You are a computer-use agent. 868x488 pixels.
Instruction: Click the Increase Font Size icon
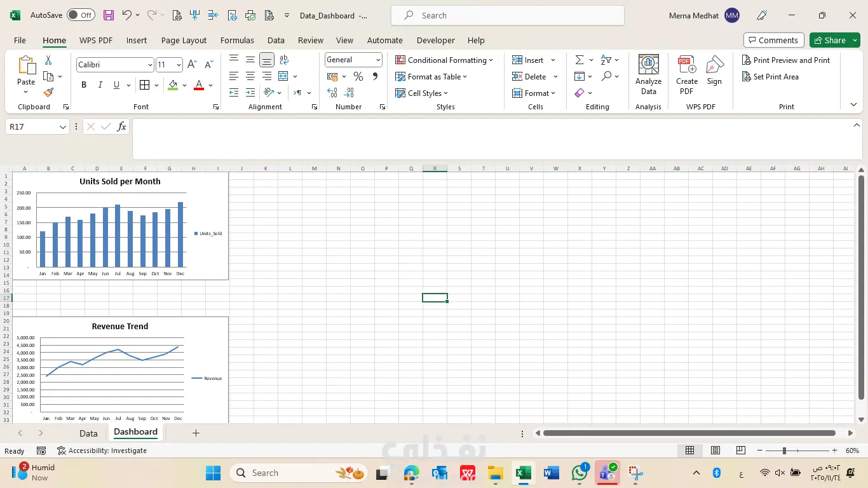click(x=192, y=65)
